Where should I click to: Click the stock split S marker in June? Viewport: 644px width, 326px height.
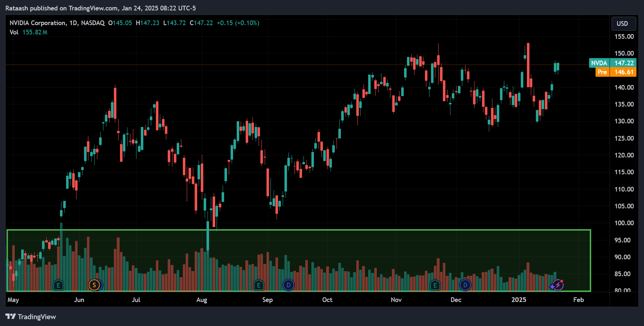point(94,285)
